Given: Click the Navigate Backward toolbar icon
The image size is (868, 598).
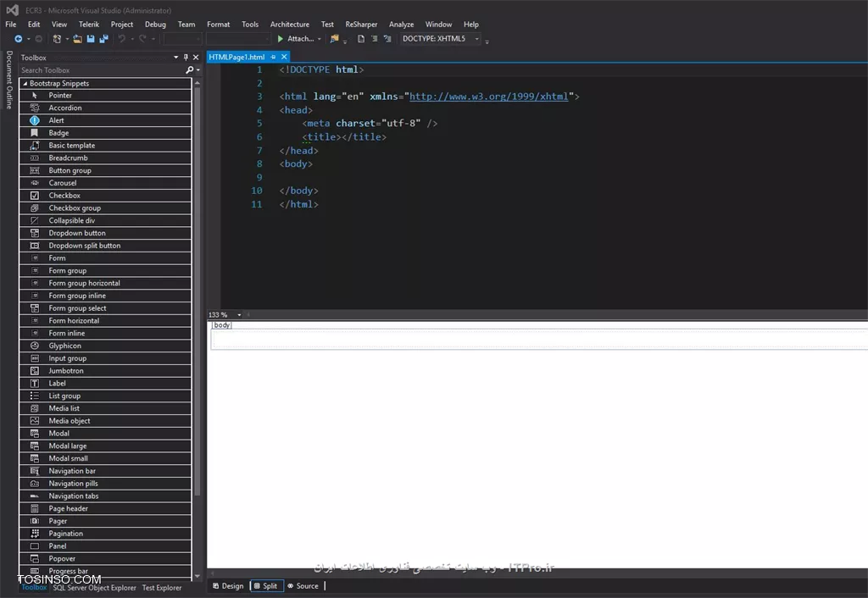Looking at the screenshot, I should pos(19,39).
